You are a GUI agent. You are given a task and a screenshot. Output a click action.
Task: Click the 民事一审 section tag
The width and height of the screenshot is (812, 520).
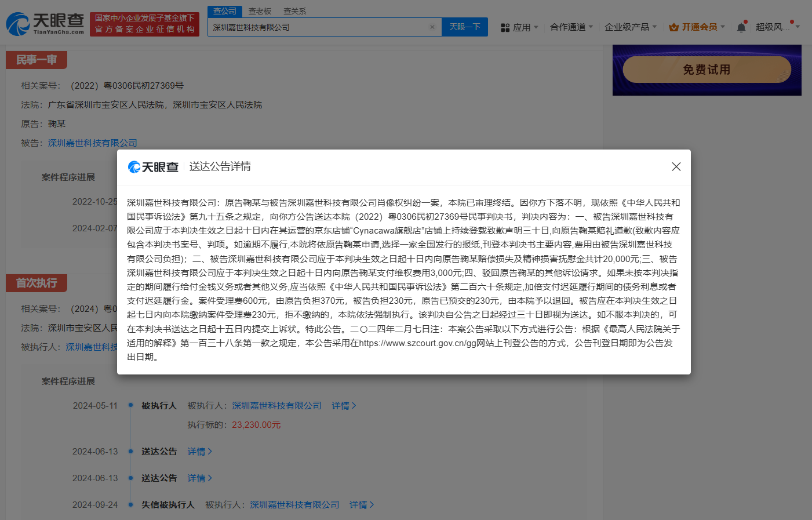37,60
